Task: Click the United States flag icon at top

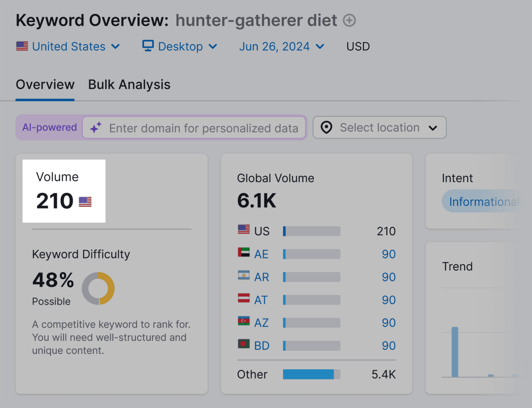Action: (22, 46)
